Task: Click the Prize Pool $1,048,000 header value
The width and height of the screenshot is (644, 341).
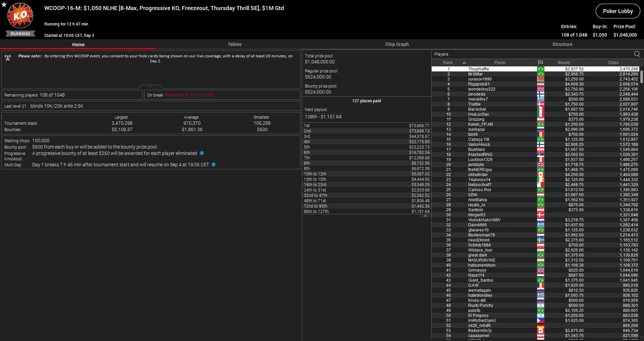Action: pyautogui.click(x=625, y=35)
